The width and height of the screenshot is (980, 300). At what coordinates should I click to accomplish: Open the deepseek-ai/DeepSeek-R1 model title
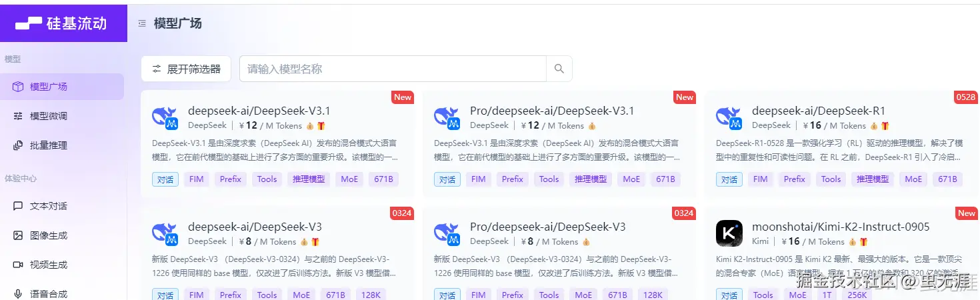pos(819,111)
